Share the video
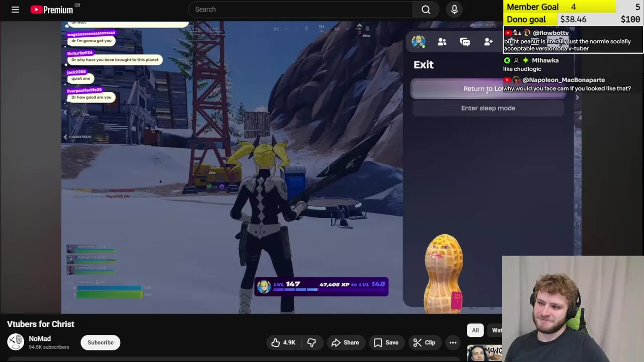The width and height of the screenshot is (644, 362). click(345, 342)
